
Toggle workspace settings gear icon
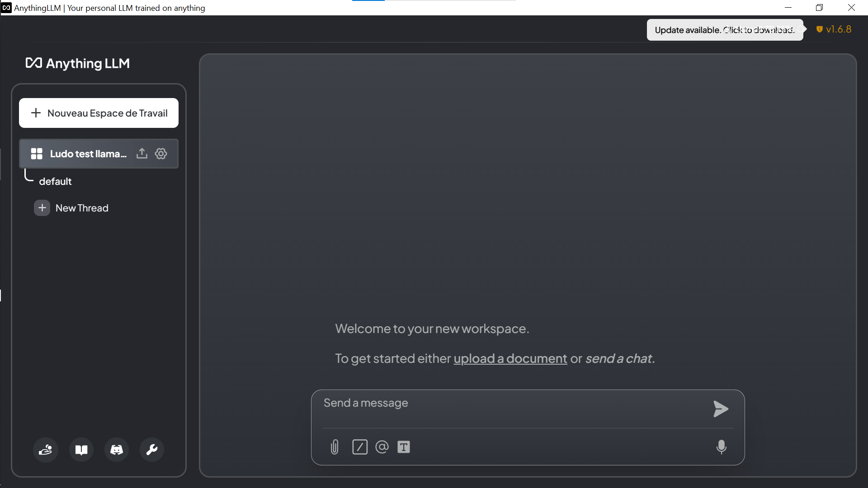coord(161,154)
